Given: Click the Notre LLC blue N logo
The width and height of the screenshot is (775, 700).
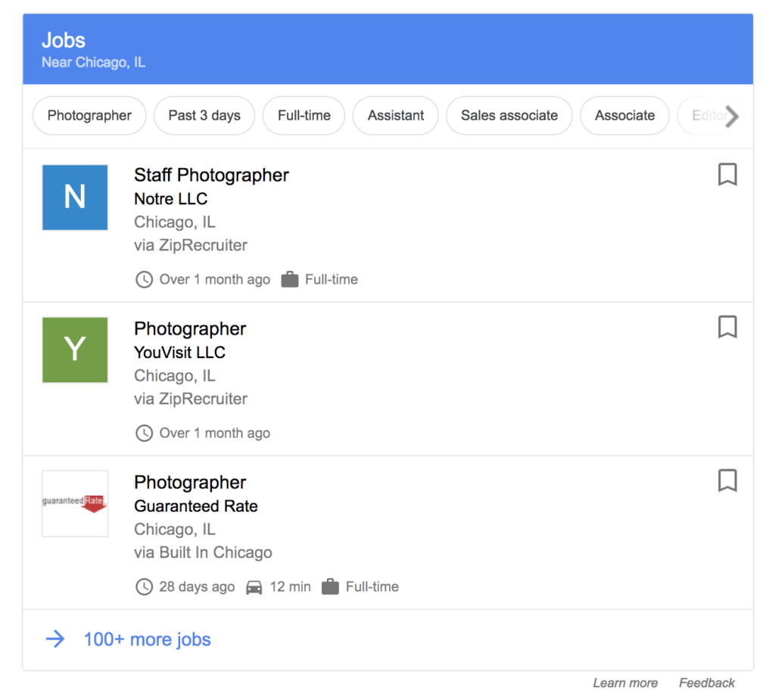Looking at the screenshot, I should tap(75, 198).
